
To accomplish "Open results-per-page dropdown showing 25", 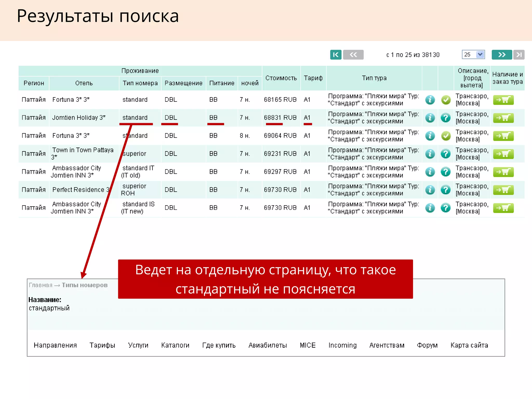I will [x=473, y=55].
